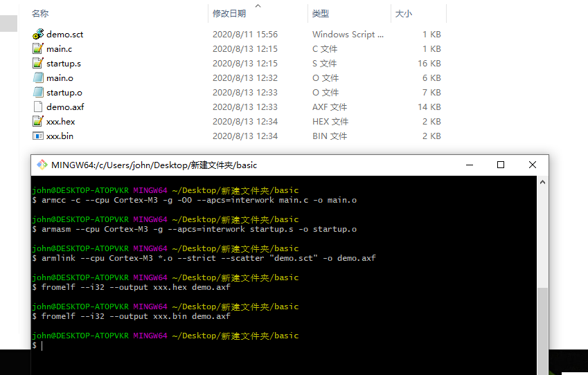This screenshot has width=588, height=375.
Task: Select the demo.axf file icon
Action: tap(38, 107)
